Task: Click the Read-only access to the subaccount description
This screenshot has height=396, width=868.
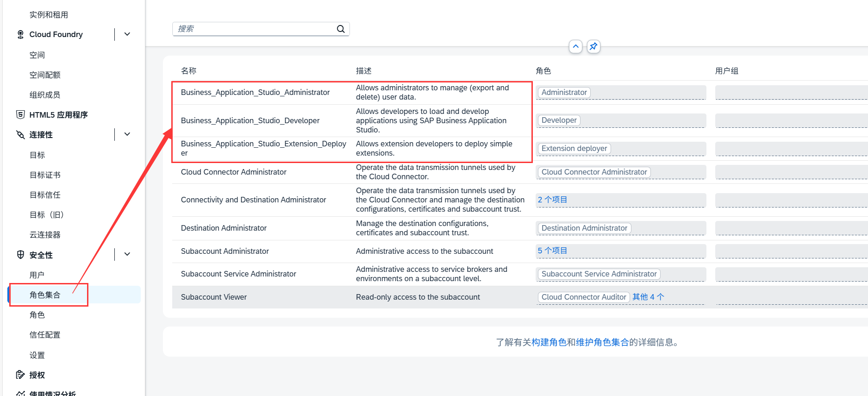Action: (418, 297)
